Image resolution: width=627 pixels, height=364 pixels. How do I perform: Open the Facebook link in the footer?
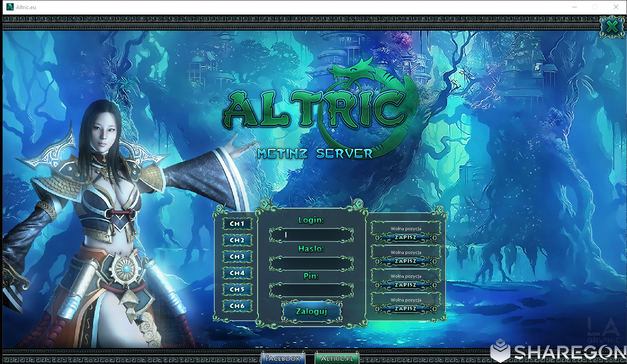pos(283,359)
